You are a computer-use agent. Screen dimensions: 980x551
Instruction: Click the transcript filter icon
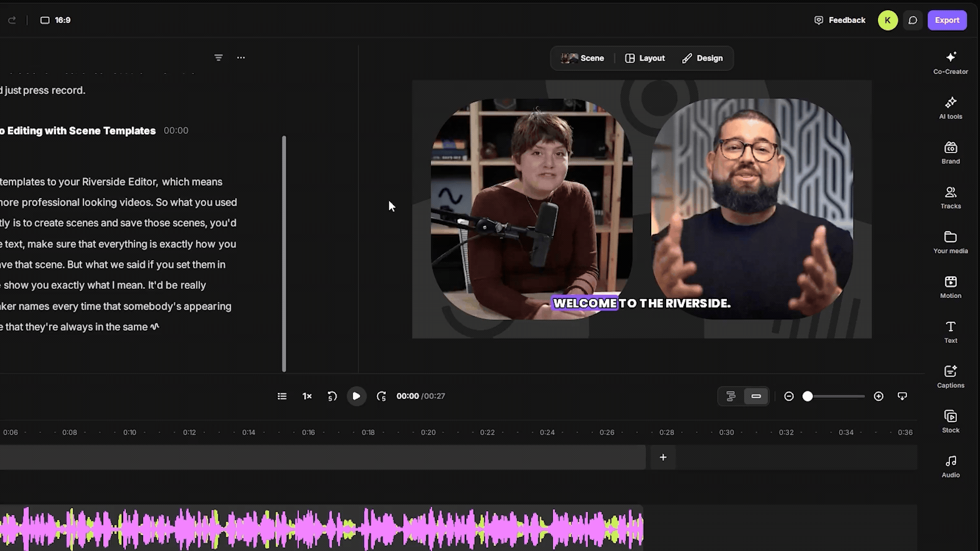(218, 58)
